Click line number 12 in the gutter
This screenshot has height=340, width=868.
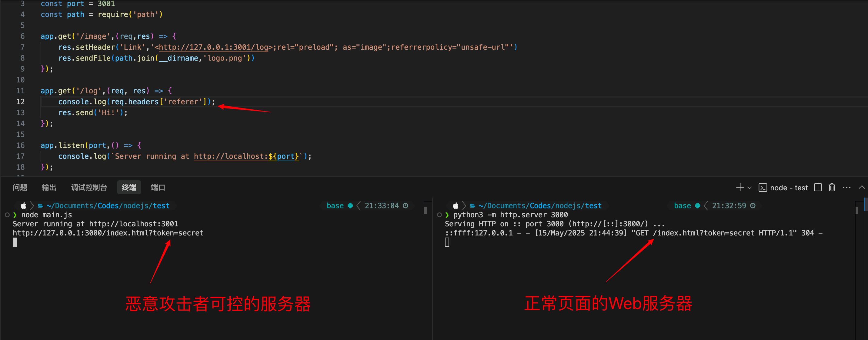21,102
